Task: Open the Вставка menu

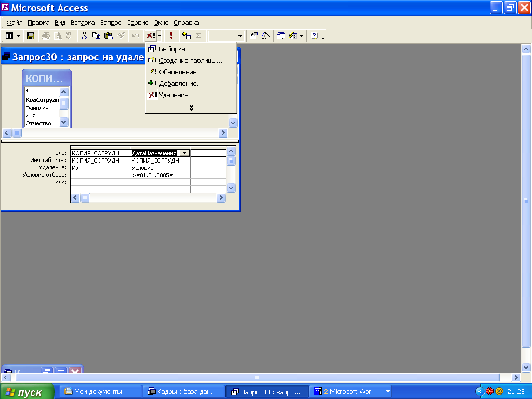Action: click(83, 23)
